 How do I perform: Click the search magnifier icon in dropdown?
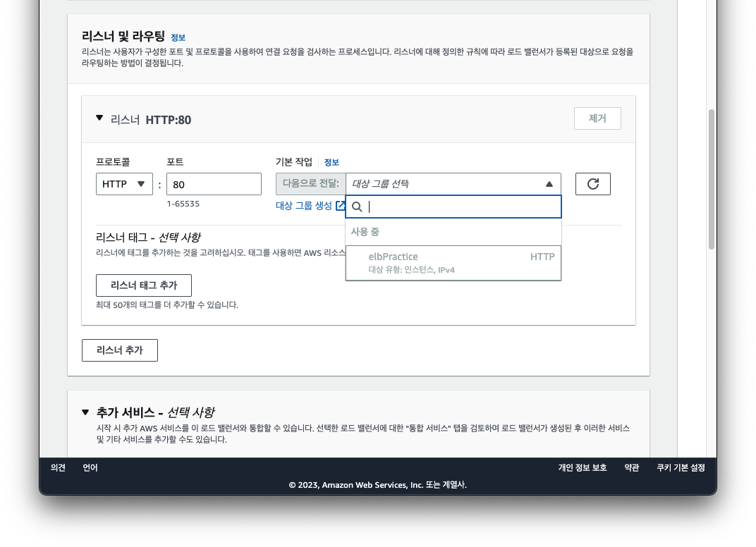(357, 207)
